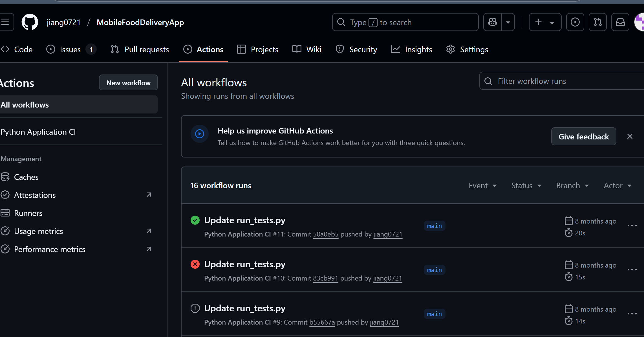Click external link arrow next to Usage metrics
This screenshot has width=644, height=337.
[149, 231]
